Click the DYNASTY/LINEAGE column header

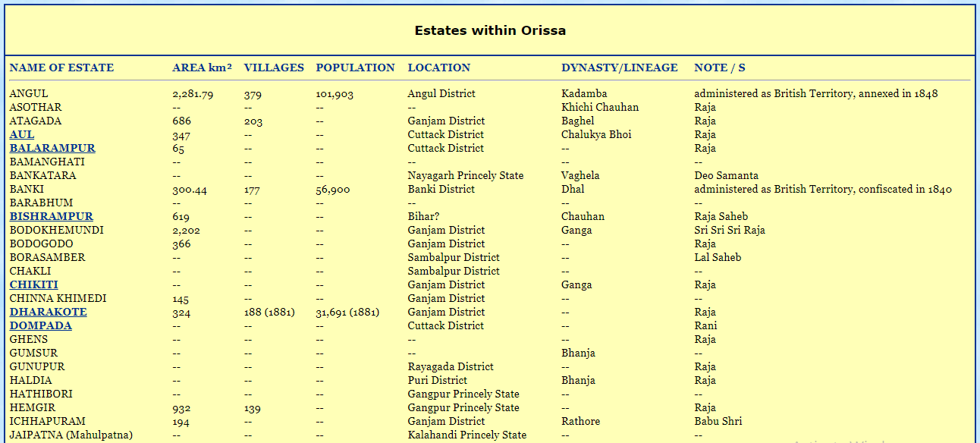[620, 68]
